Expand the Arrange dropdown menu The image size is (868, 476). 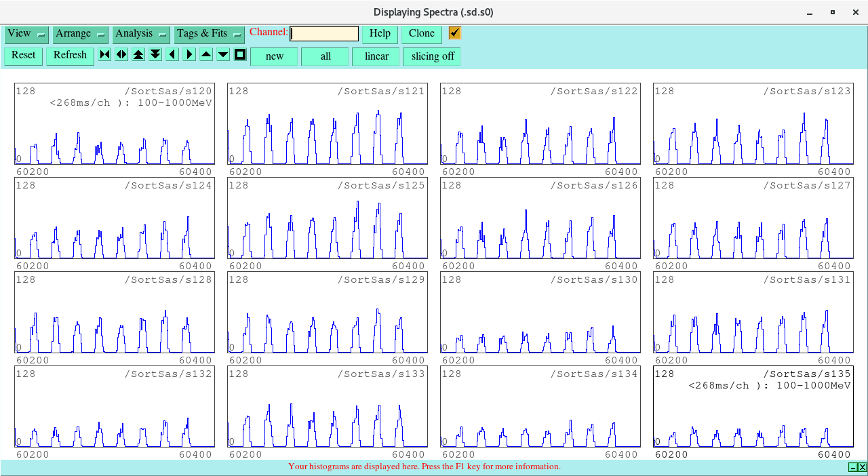click(x=80, y=34)
